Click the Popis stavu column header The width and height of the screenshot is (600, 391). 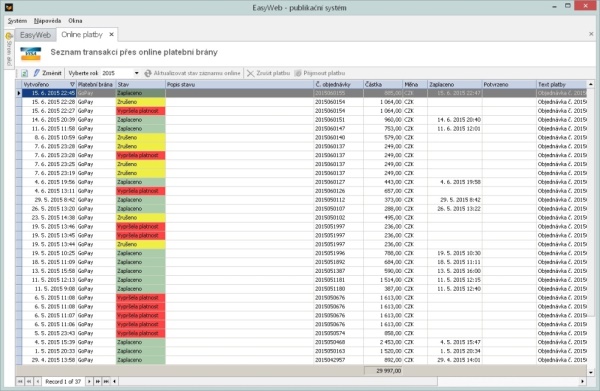click(240, 84)
